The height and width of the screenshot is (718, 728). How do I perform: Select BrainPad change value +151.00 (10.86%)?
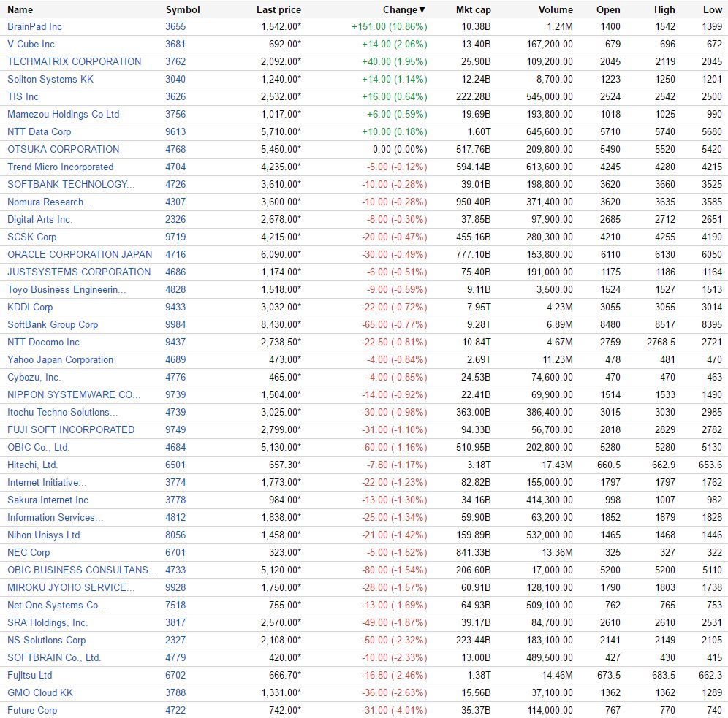(389, 26)
